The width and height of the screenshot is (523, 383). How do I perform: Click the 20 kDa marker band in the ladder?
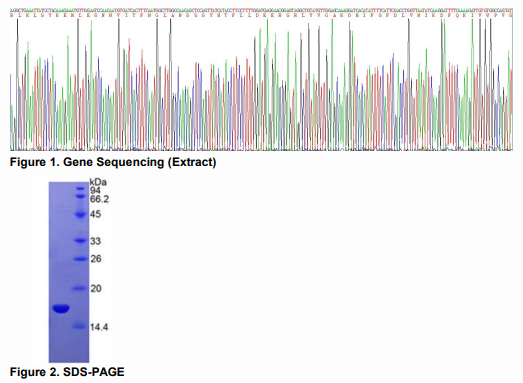[79, 289]
